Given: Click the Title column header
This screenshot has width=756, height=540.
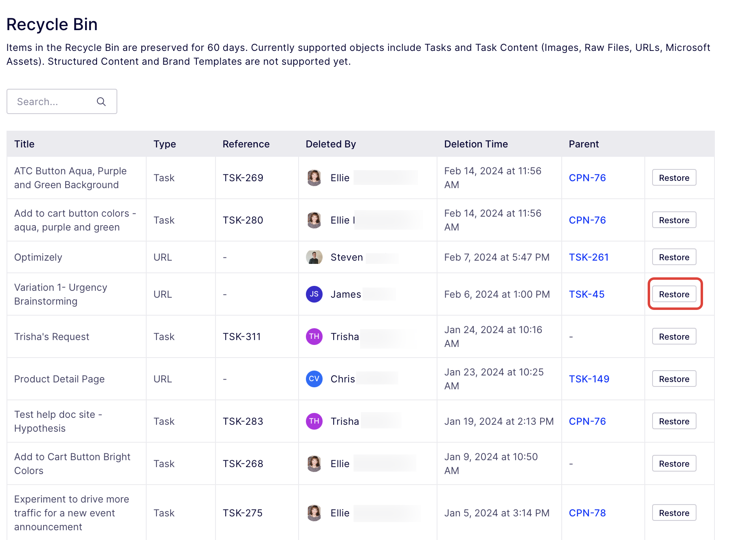Looking at the screenshot, I should click(24, 144).
